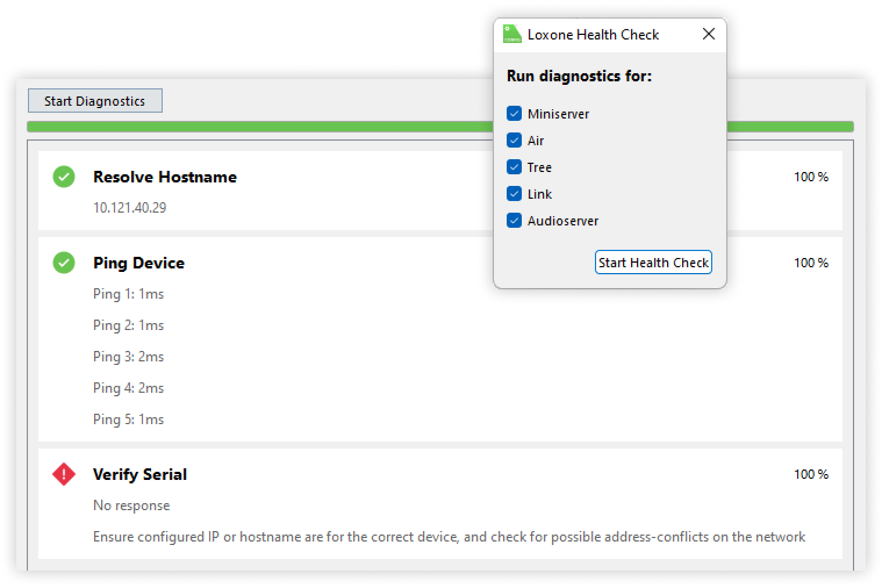
Task: Select the resolved IP address 10.121.40.29
Action: (x=130, y=208)
